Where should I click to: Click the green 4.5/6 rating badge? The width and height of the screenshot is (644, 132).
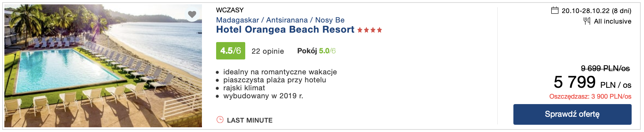coord(231,51)
